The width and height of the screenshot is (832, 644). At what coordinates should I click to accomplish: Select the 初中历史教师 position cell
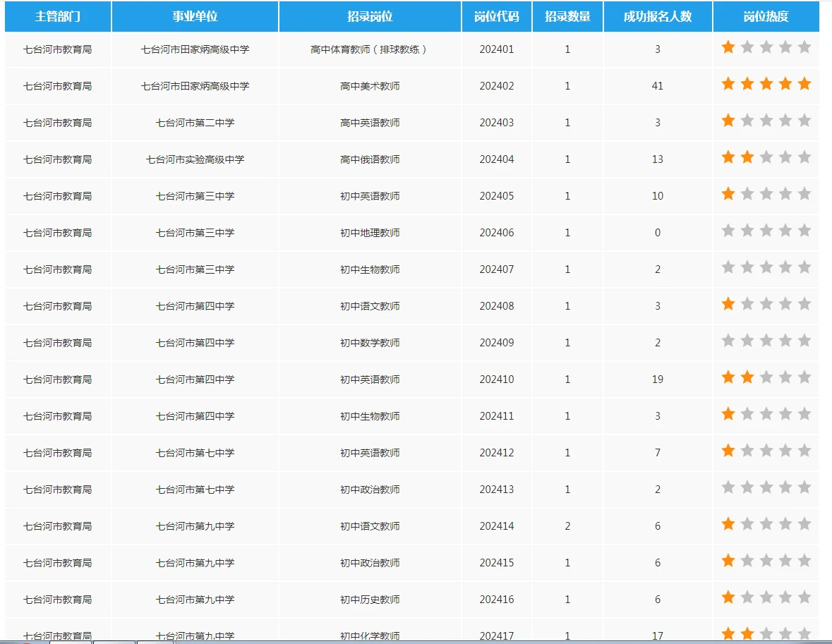coord(370,600)
